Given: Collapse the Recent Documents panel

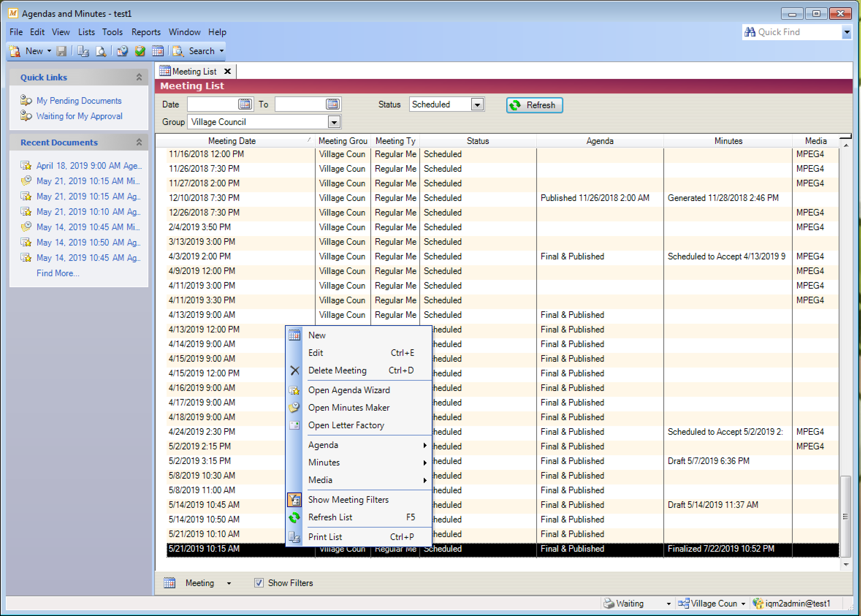Looking at the screenshot, I should coord(139,142).
